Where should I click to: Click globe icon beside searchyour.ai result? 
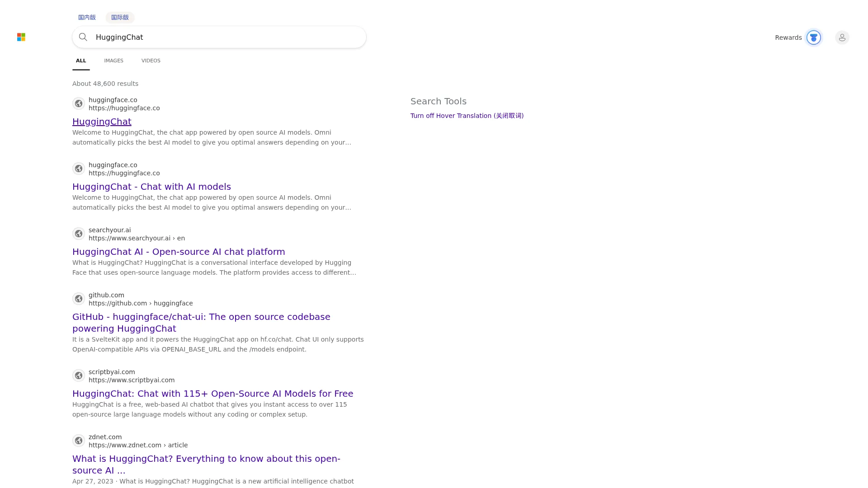tap(79, 234)
